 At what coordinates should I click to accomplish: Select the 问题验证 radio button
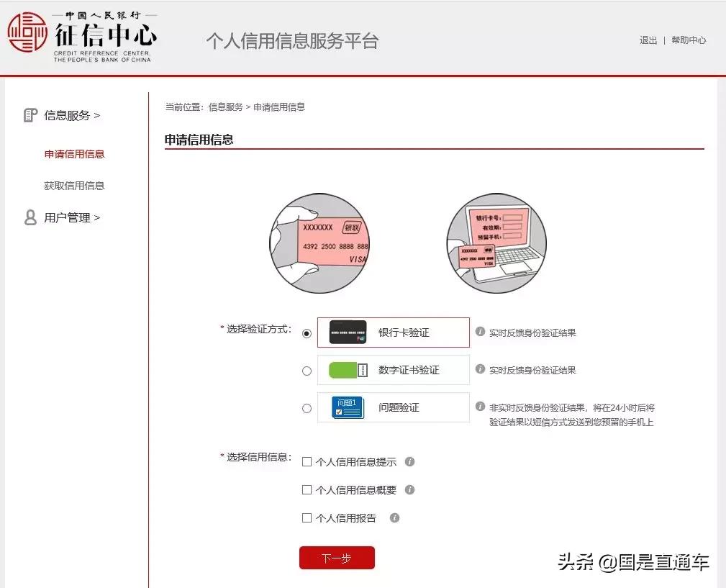point(307,407)
